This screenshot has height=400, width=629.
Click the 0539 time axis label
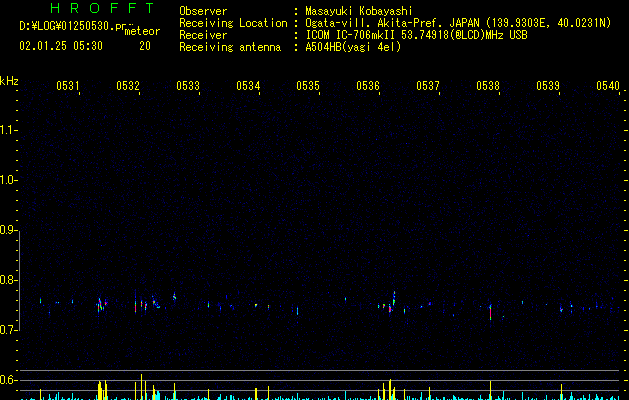click(548, 86)
